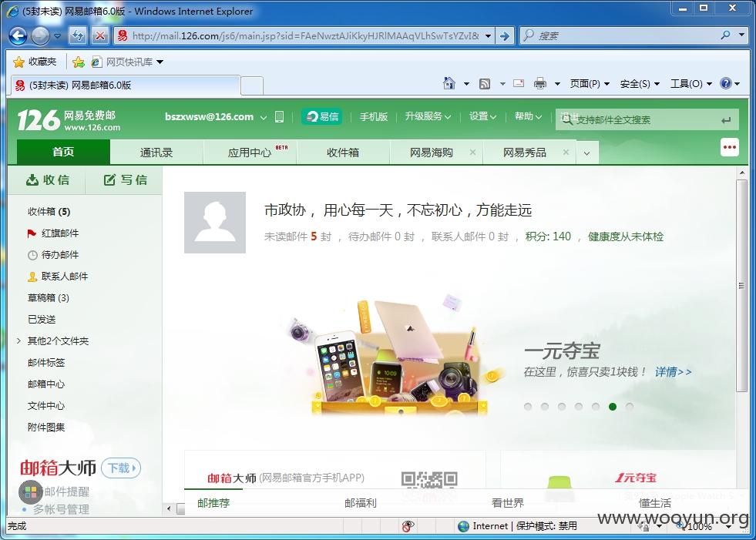The image size is (756, 540).
Task: Click the 手机版 link in header
Action: pyautogui.click(x=373, y=116)
